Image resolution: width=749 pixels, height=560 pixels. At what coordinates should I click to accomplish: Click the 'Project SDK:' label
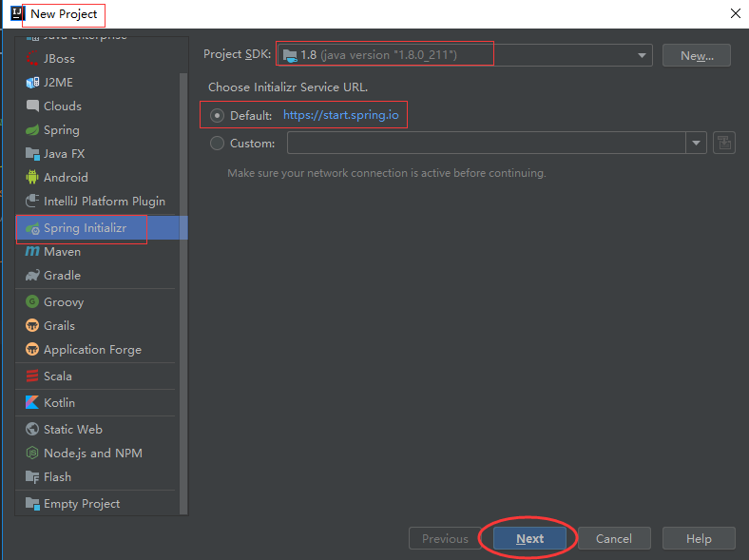tap(238, 54)
